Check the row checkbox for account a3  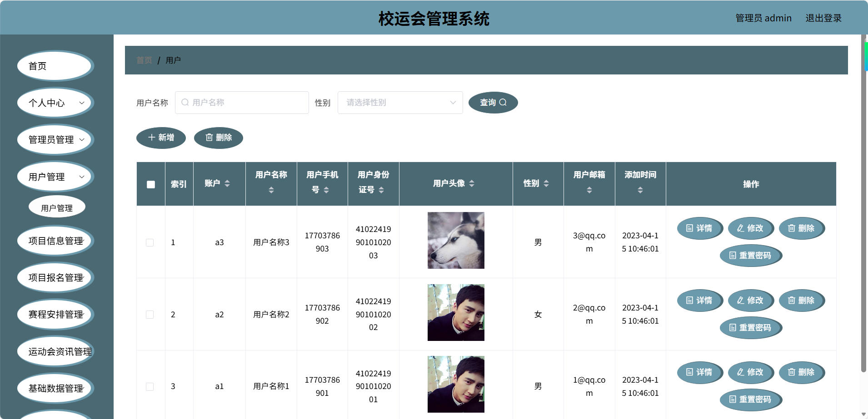(x=150, y=242)
